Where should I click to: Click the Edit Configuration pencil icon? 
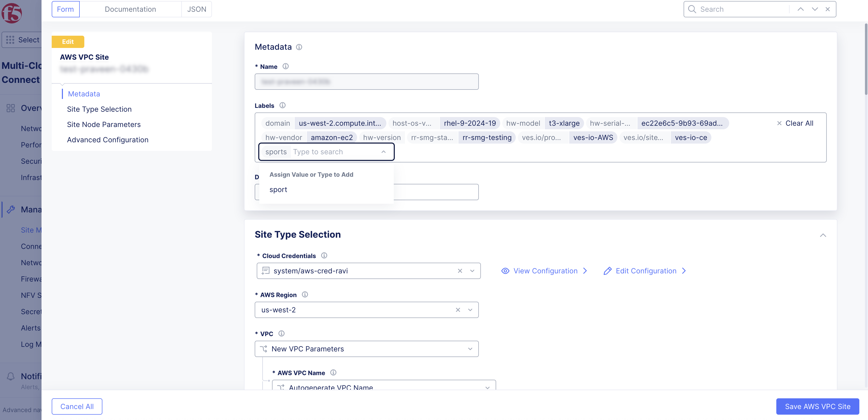click(x=608, y=271)
